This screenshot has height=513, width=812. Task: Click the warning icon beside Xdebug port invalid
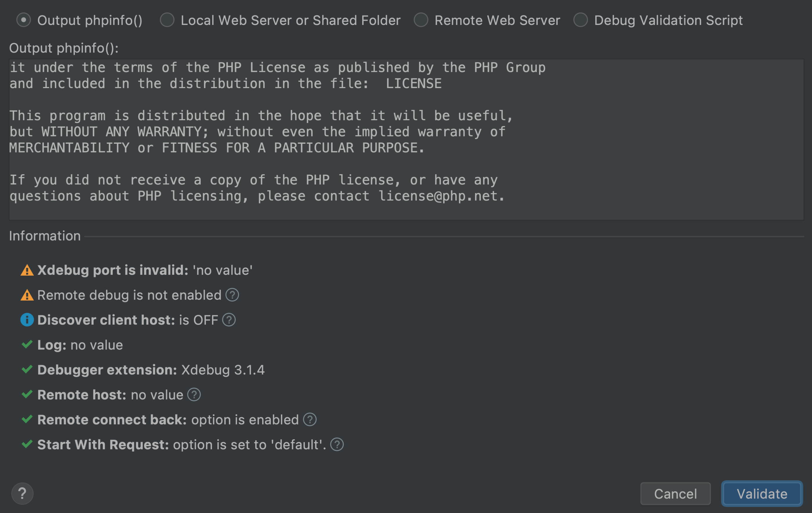tap(27, 270)
